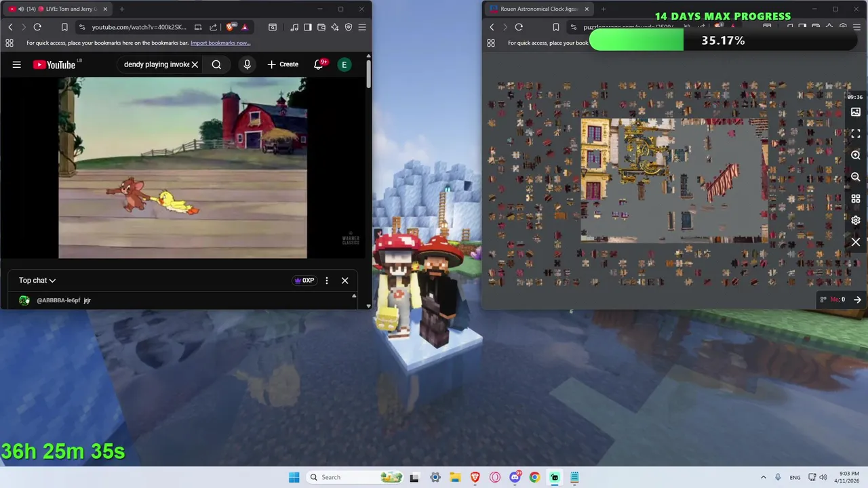Open the Windows Start menu
The image size is (868, 488).
point(294,477)
